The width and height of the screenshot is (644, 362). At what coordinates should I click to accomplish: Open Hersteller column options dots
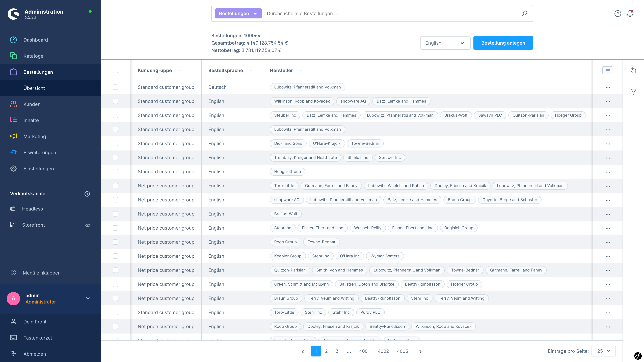tap(301, 71)
